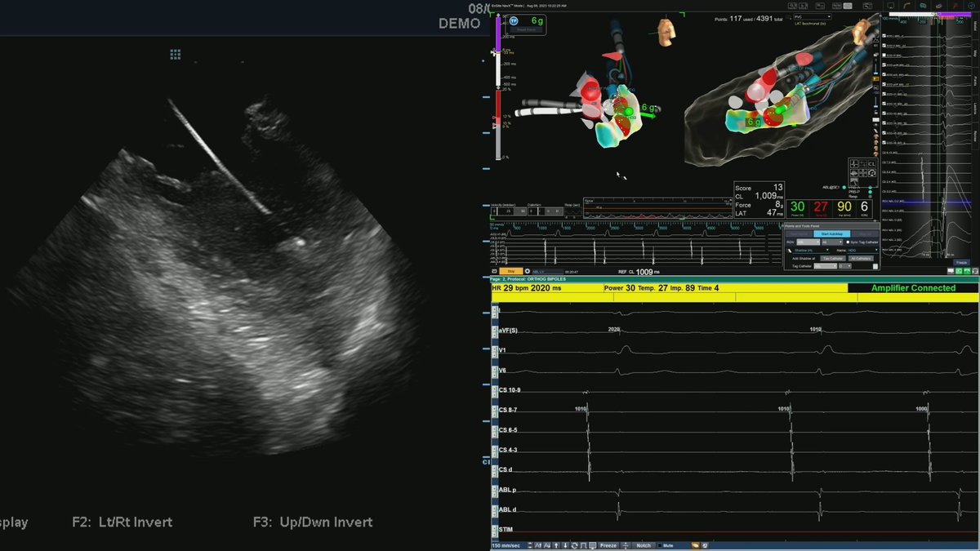Click the monitor icon left of Freeze

tap(592, 545)
